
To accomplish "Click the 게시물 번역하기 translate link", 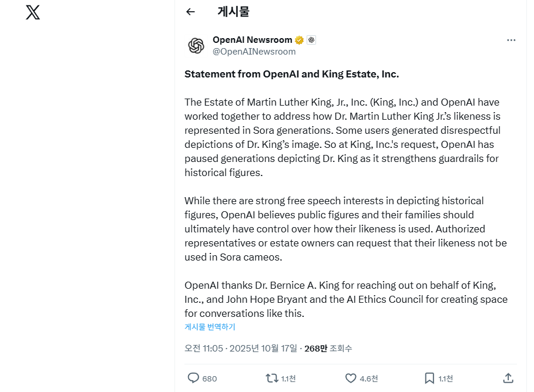I will click(210, 327).
